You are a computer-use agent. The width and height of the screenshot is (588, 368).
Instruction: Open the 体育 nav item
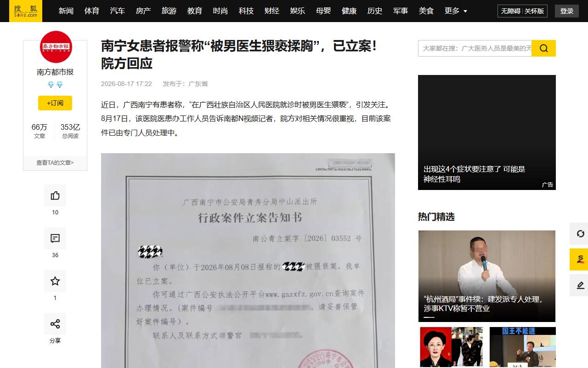tap(92, 11)
